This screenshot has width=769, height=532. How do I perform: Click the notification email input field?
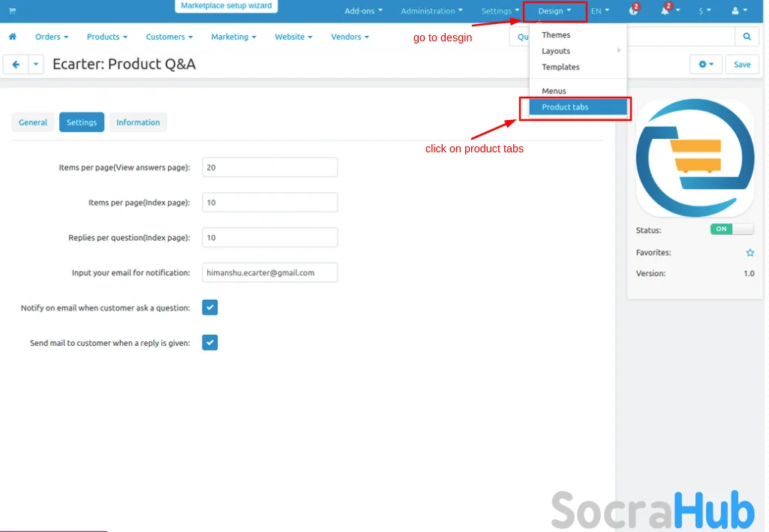[x=270, y=272]
